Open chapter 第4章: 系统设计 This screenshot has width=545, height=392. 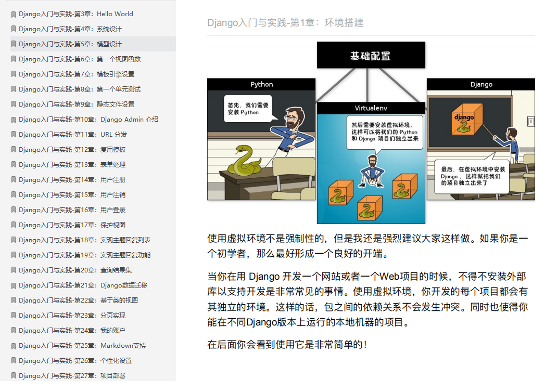70,29
